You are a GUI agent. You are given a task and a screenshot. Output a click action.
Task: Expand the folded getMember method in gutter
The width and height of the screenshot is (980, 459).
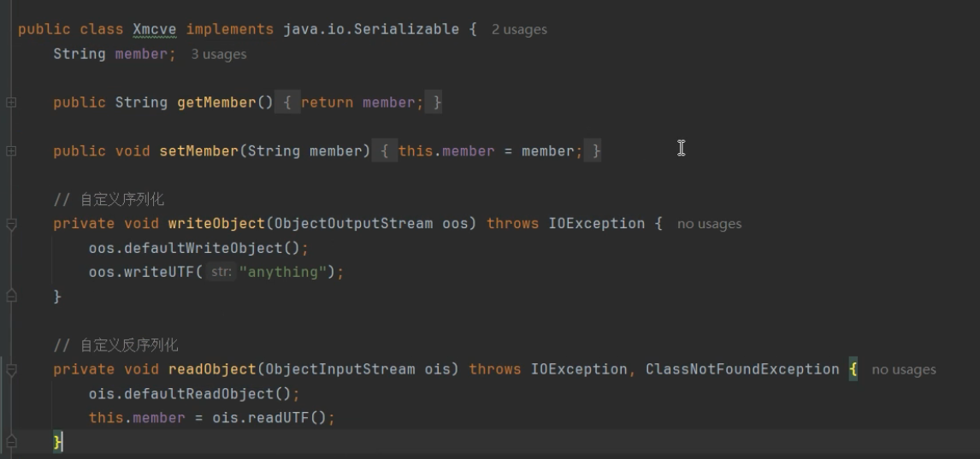(11, 103)
